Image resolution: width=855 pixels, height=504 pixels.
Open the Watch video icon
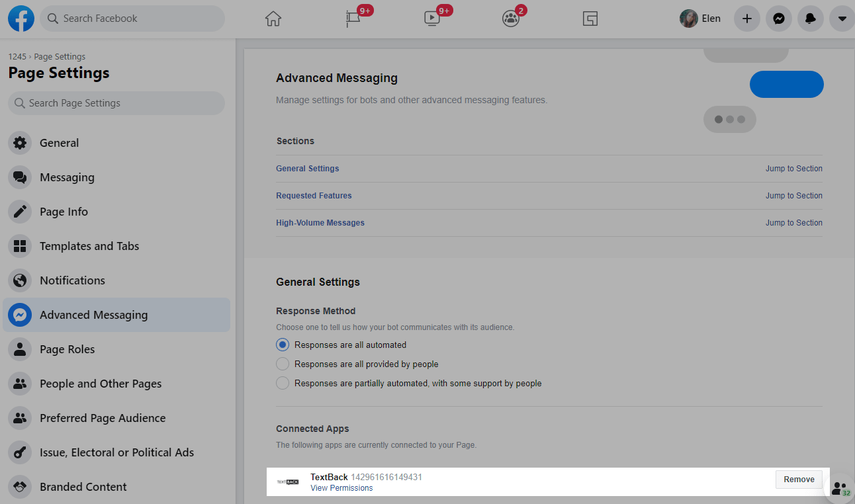pyautogui.click(x=432, y=19)
